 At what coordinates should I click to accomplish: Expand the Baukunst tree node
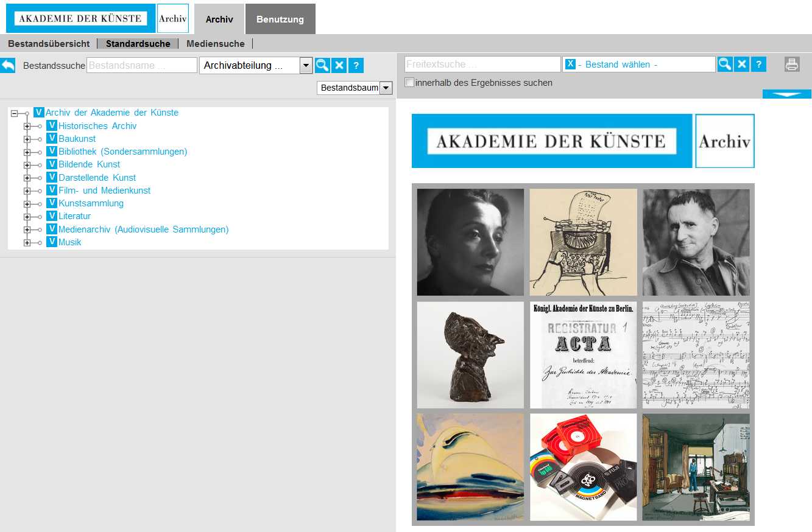pyautogui.click(x=27, y=139)
